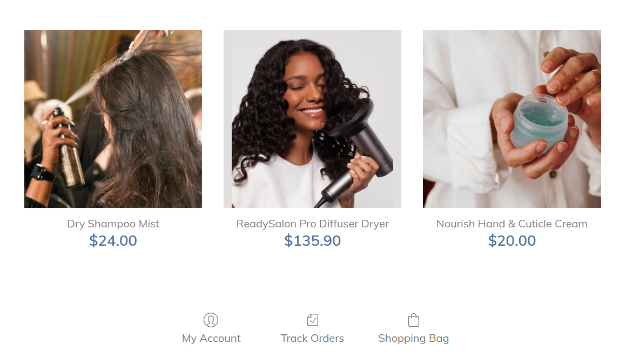Click the Shopping Bag icon
Screen dimensions: 626x364
coord(413,320)
